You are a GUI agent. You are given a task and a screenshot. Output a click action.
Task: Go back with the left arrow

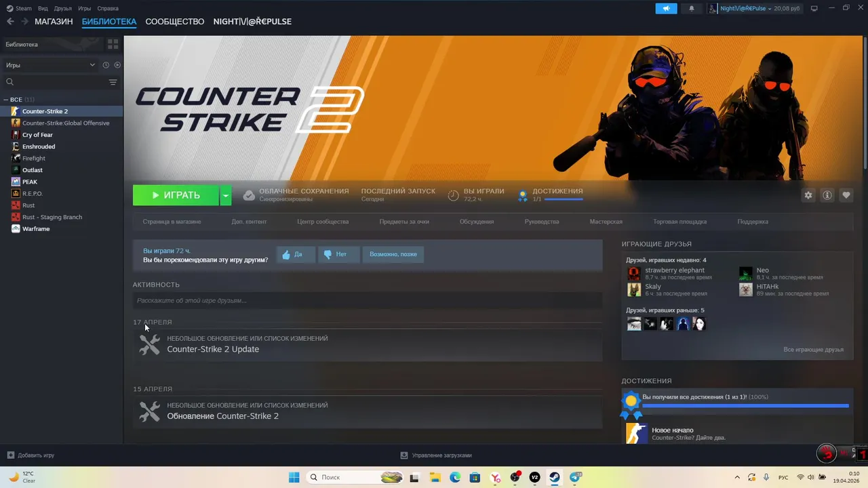coord(10,22)
